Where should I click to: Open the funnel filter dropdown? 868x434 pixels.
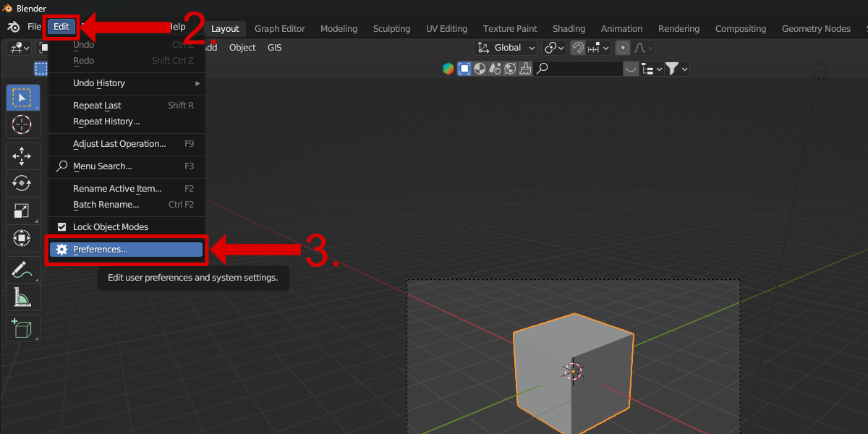point(677,69)
